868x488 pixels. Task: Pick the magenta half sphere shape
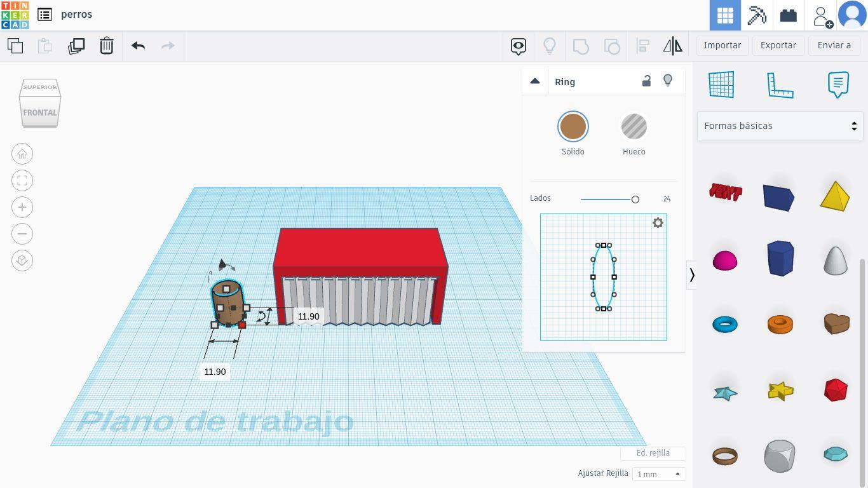[725, 261]
